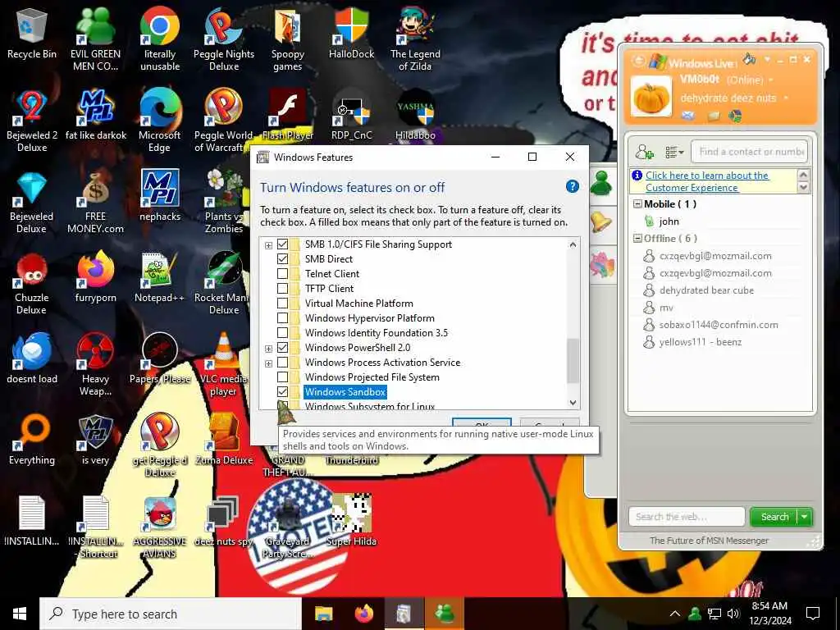Select contact john in Mobile group
The height and width of the screenshot is (630, 840).
click(669, 221)
